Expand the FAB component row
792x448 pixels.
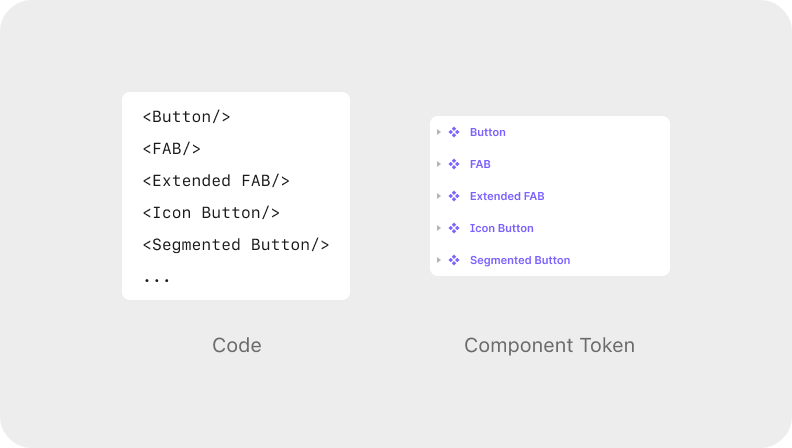(439, 164)
